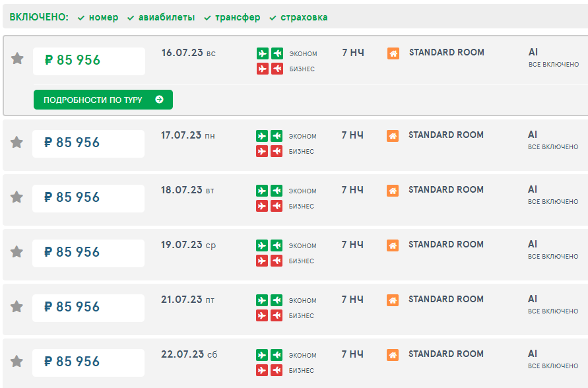Click green departure plane icon for 16.07.23

pos(263,53)
